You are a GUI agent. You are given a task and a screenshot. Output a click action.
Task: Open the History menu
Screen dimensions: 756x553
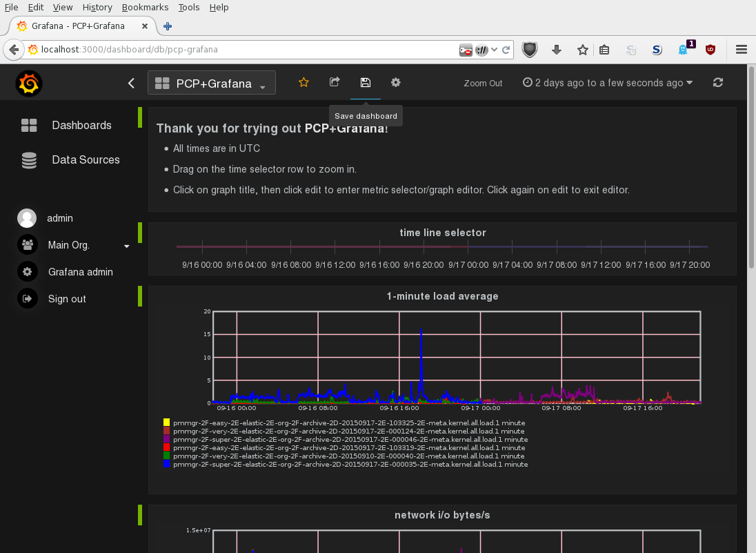pyautogui.click(x=97, y=7)
